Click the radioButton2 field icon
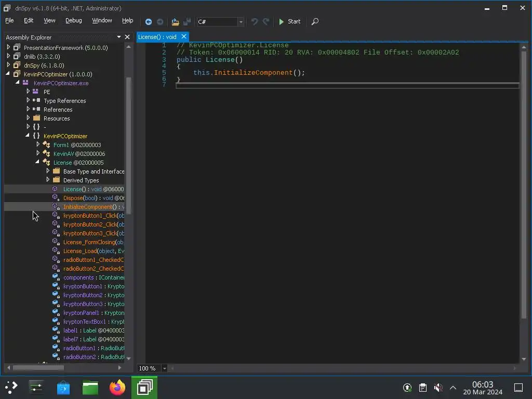Screen dimensions: 532x399 click(x=56, y=356)
